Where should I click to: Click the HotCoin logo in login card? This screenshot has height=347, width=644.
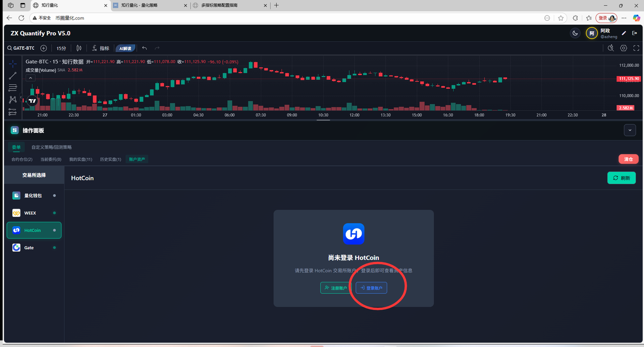pos(354,234)
